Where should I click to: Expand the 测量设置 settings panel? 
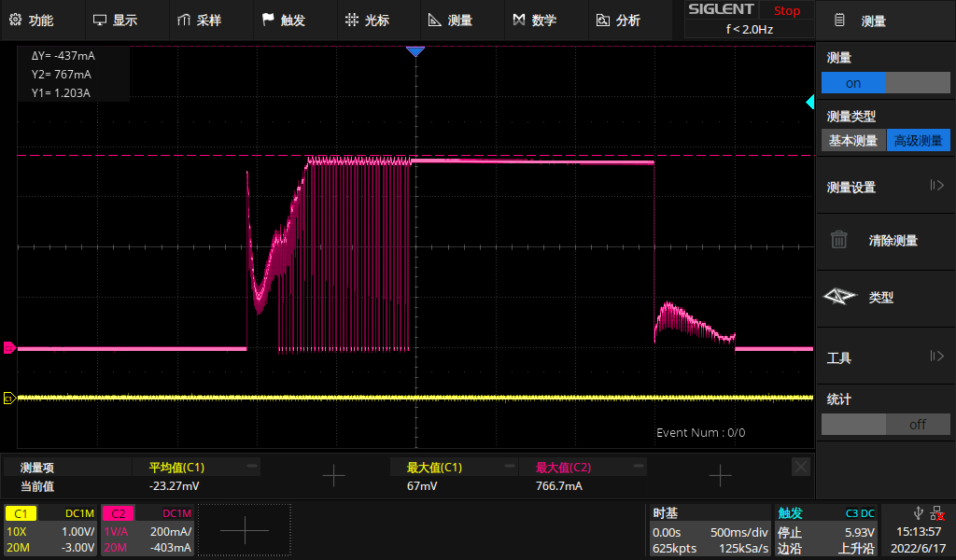(x=940, y=186)
